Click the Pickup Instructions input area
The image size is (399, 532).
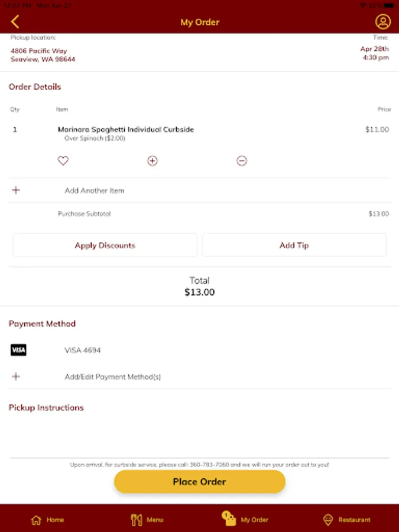pyautogui.click(x=199, y=434)
